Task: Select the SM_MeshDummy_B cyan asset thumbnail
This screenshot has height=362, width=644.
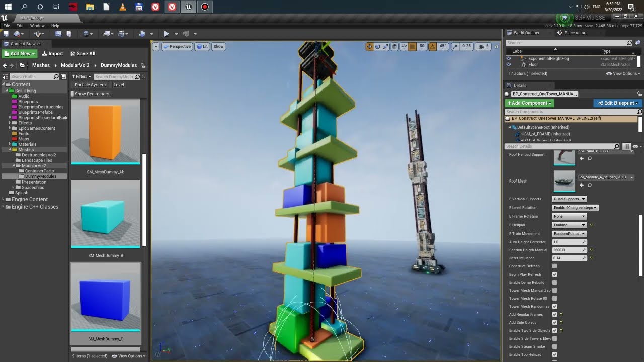Action: (106, 214)
